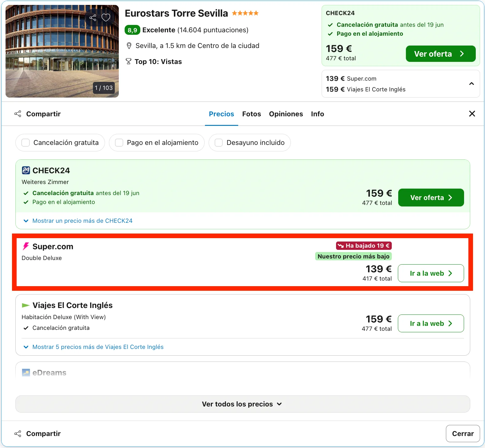Click the trophy icon beside Top 10: Vistas
This screenshot has height=448, width=485.
[129, 62]
